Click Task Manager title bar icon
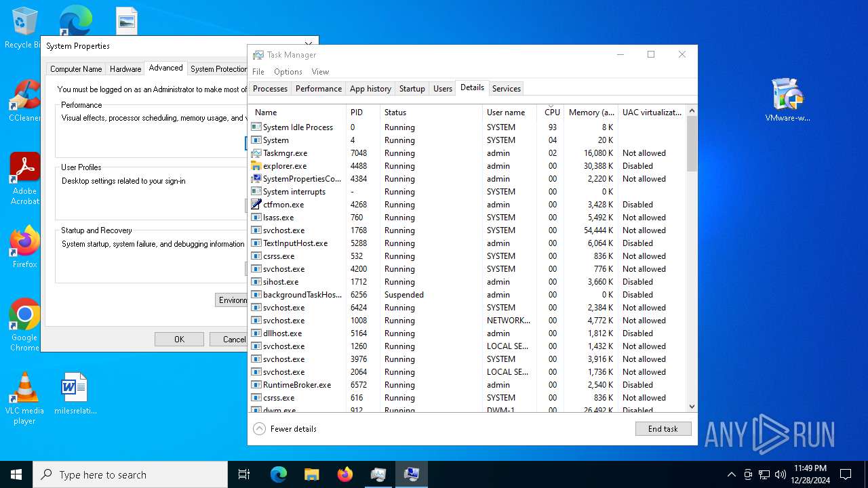 [258, 55]
